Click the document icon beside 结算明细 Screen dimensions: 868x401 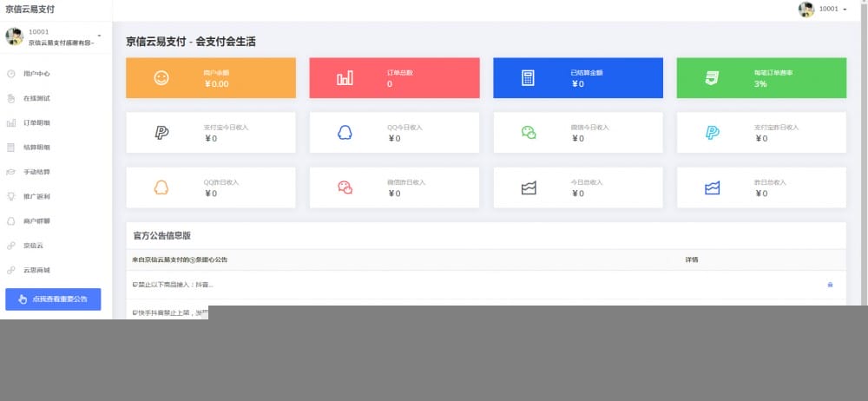[11, 148]
